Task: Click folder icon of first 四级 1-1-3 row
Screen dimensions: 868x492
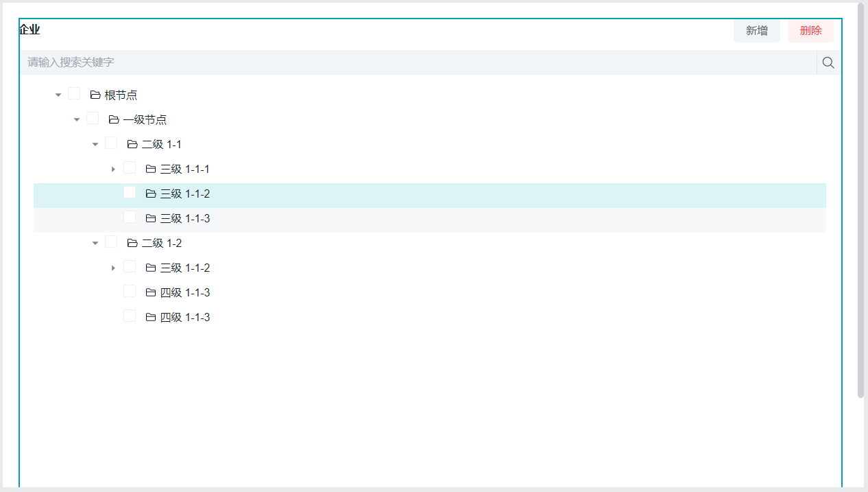Action: [x=151, y=292]
